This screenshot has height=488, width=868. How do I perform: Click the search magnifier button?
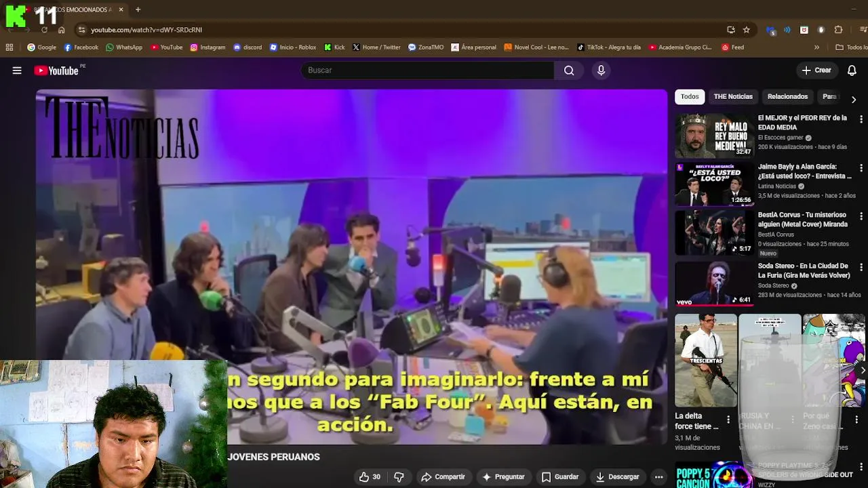point(569,70)
